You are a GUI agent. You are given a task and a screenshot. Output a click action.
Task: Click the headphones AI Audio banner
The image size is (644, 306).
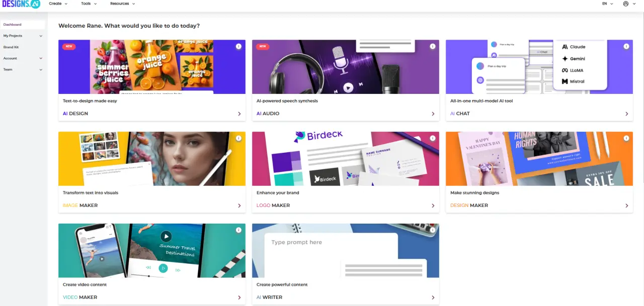tap(346, 67)
